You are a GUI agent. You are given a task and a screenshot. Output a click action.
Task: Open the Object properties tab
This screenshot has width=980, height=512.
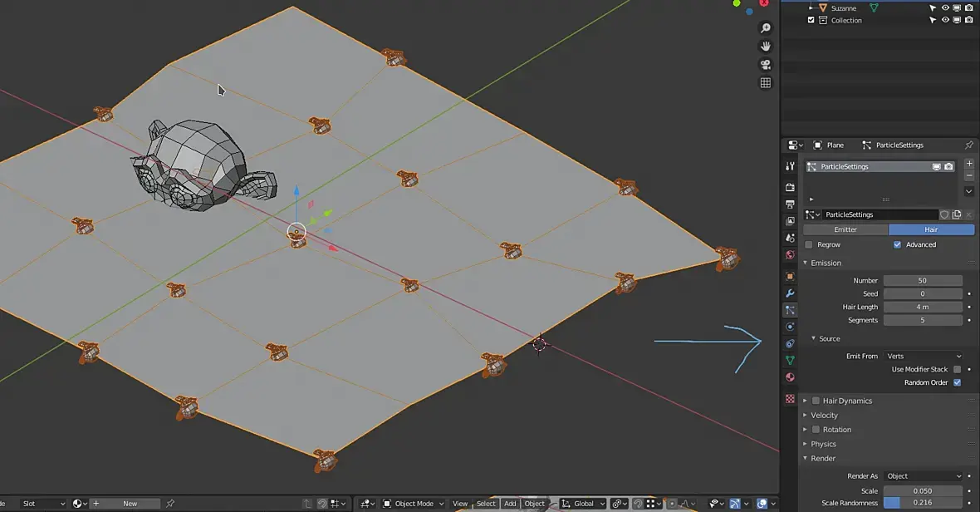click(790, 276)
